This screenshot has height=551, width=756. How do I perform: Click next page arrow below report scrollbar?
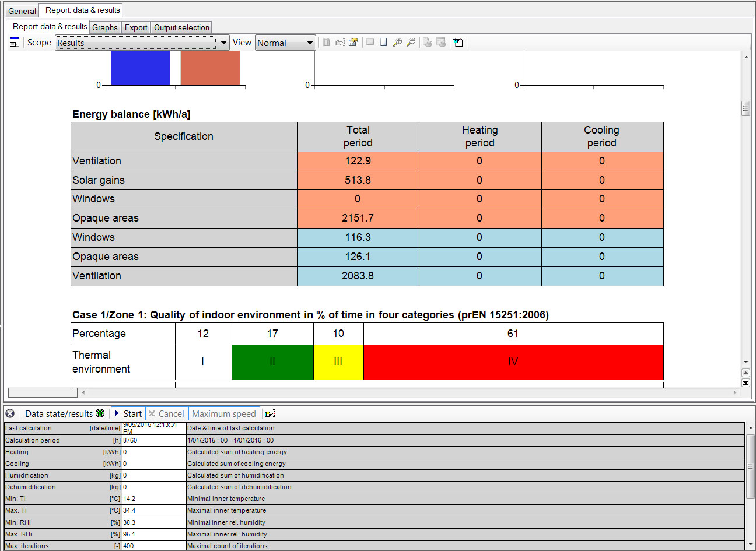click(745, 383)
